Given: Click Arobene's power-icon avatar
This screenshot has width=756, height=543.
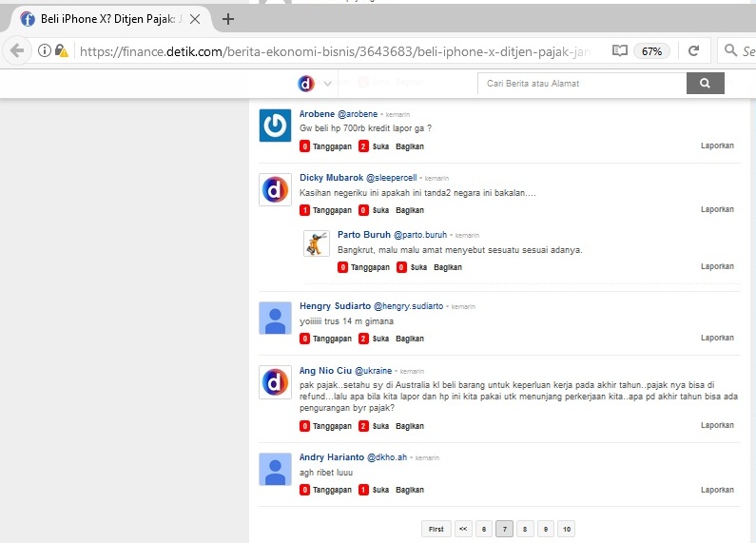Looking at the screenshot, I should pyautogui.click(x=276, y=126).
